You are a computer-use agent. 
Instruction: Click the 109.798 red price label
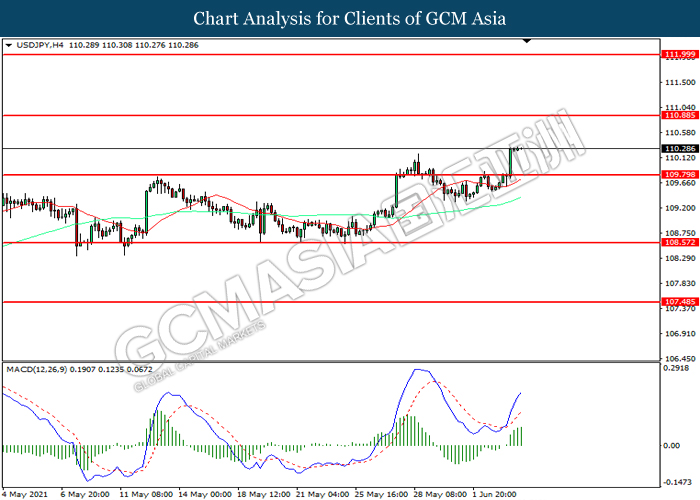coord(679,175)
